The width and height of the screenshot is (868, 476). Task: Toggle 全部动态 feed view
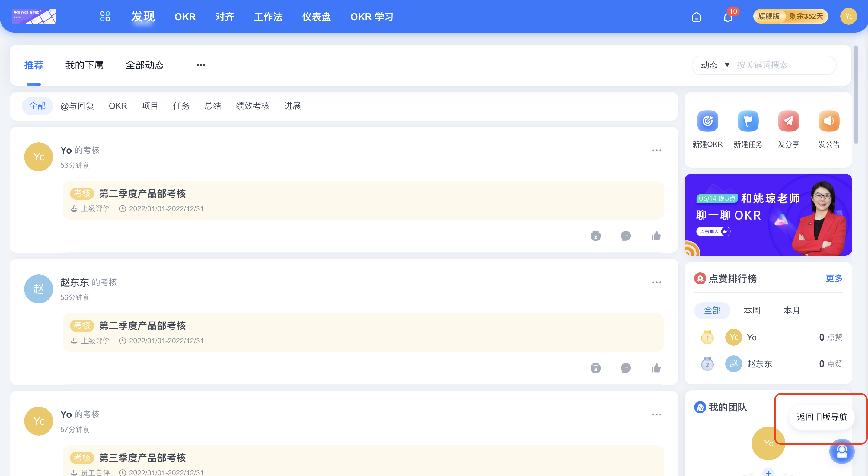pyautogui.click(x=145, y=65)
